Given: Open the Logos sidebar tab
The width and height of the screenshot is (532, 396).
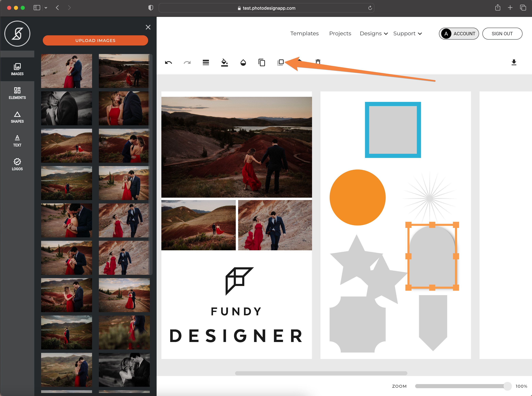Looking at the screenshot, I should coord(17,164).
